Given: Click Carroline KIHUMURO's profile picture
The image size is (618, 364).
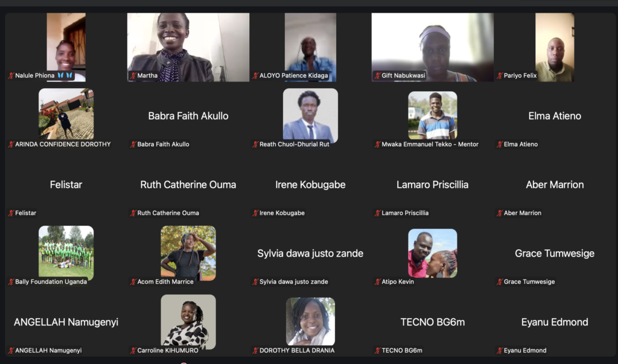Looking at the screenshot, I should [x=188, y=321].
